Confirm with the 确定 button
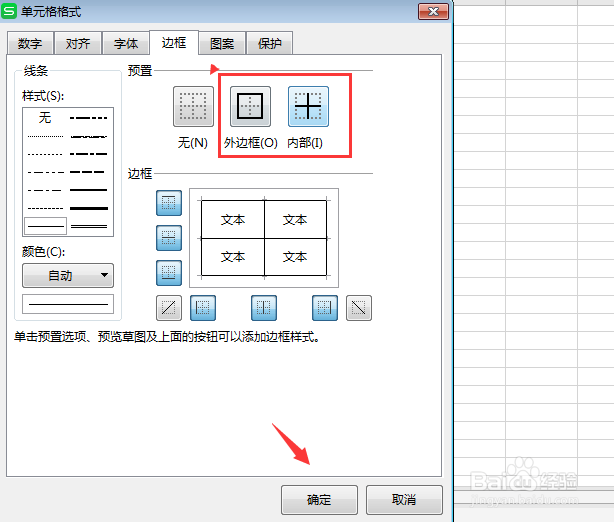 (319, 500)
